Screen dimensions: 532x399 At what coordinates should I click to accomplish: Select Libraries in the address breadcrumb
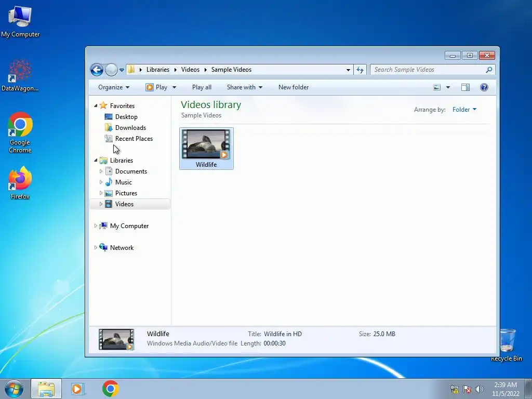[x=158, y=70]
